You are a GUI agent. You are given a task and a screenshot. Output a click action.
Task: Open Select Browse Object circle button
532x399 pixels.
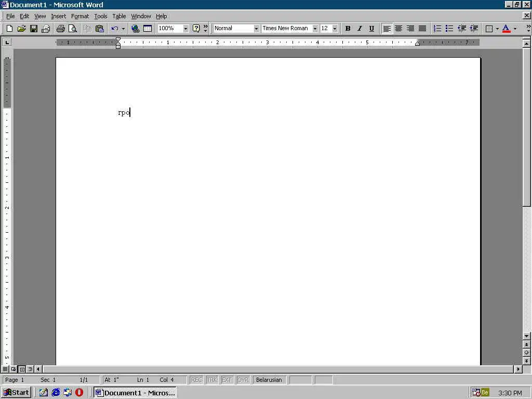tap(526, 353)
